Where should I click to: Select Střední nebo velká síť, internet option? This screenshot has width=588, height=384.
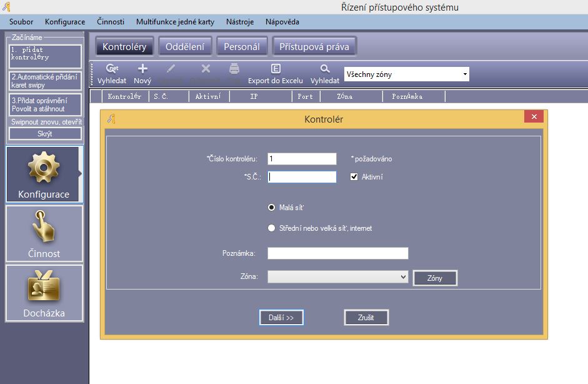271,228
